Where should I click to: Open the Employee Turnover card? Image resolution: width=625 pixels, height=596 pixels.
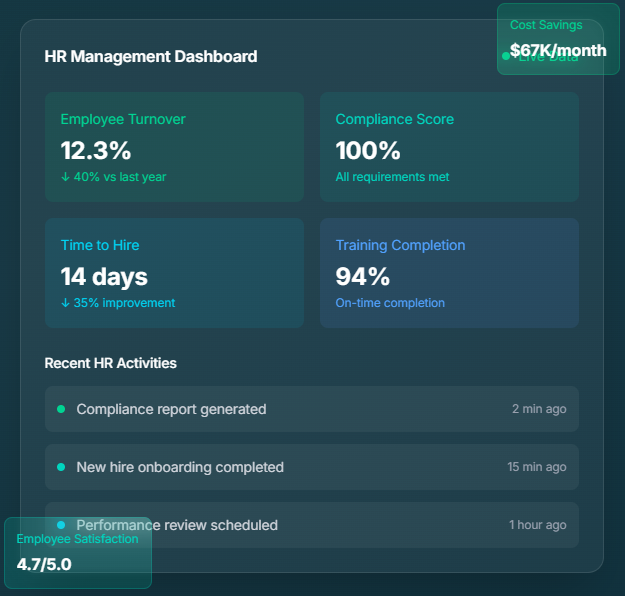[174, 147]
